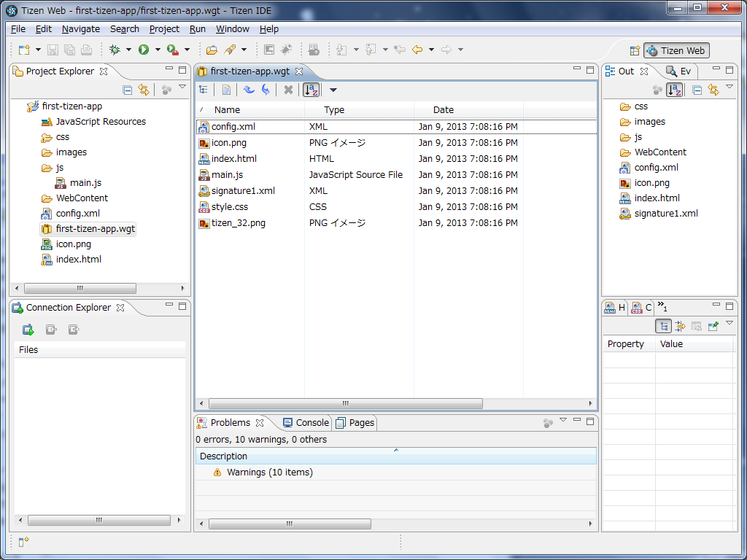Select main.js in Project Explorer tree
The height and width of the screenshot is (560, 747).
pyautogui.click(x=85, y=183)
